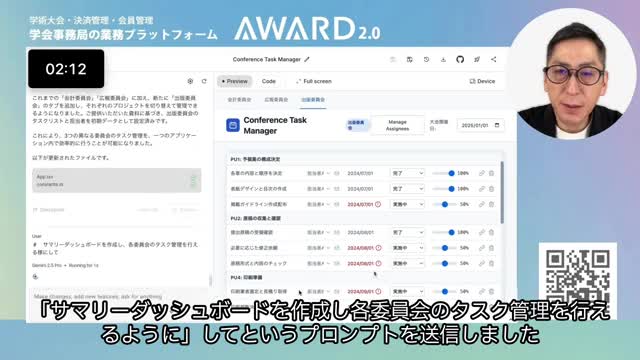Click the link icon in 表紙デザインと目次の作成 row
640x360 pixels.
(482, 189)
